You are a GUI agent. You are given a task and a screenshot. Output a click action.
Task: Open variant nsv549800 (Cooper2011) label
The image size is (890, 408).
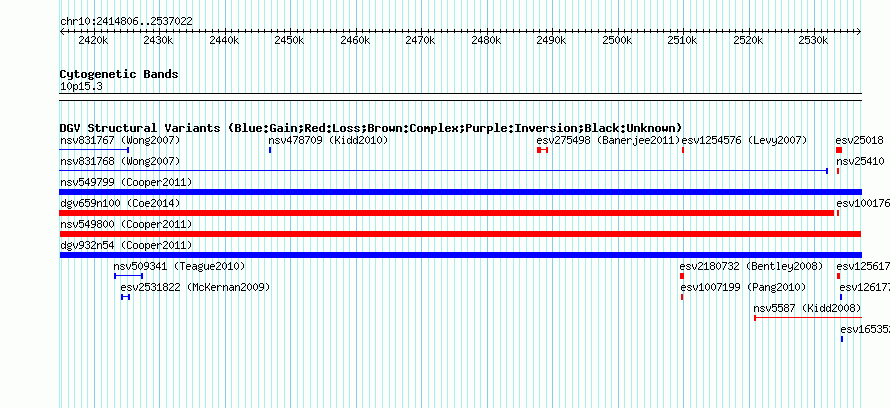126,224
